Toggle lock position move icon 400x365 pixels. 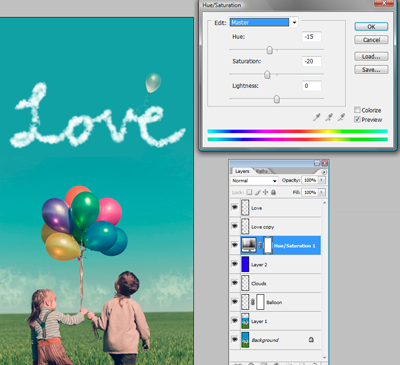tap(266, 192)
